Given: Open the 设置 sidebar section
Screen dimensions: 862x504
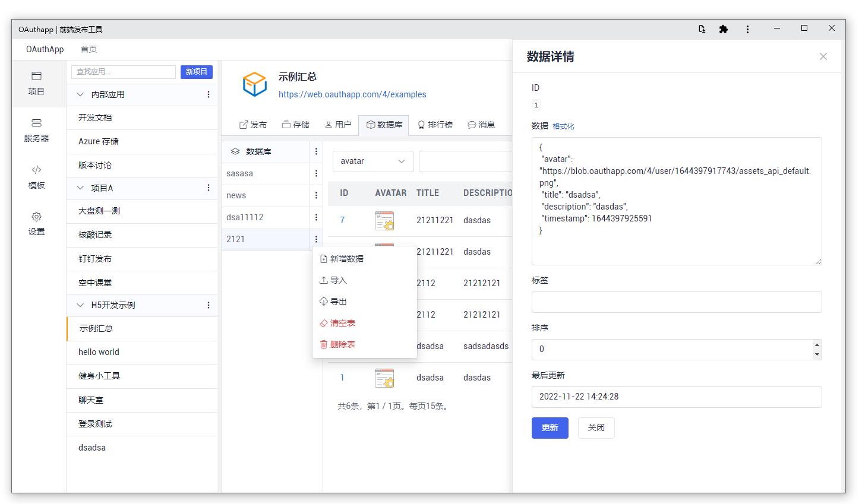Looking at the screenshot, I should [36, 224].
